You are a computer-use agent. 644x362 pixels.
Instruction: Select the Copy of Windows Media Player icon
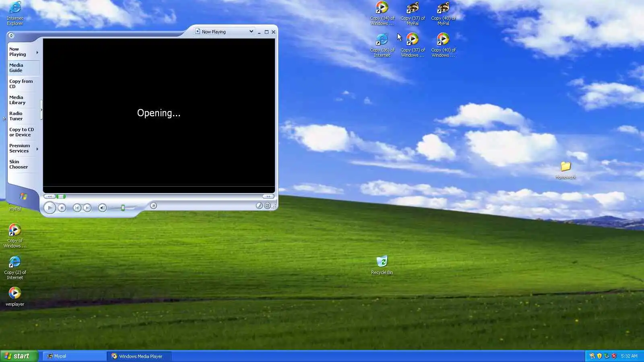(x=15, y=236)
